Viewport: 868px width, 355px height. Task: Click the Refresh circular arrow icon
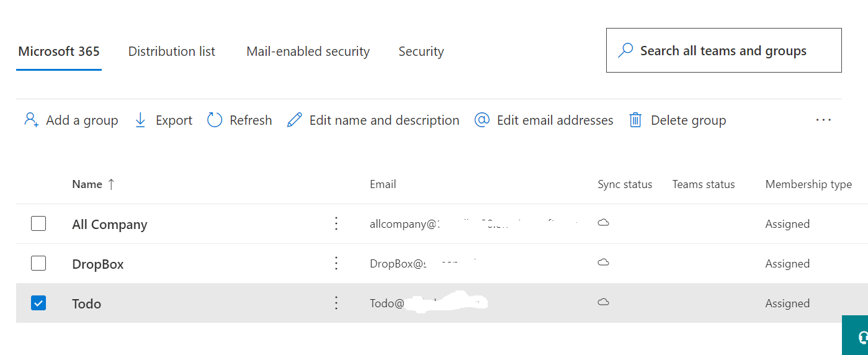click(215, 120)
